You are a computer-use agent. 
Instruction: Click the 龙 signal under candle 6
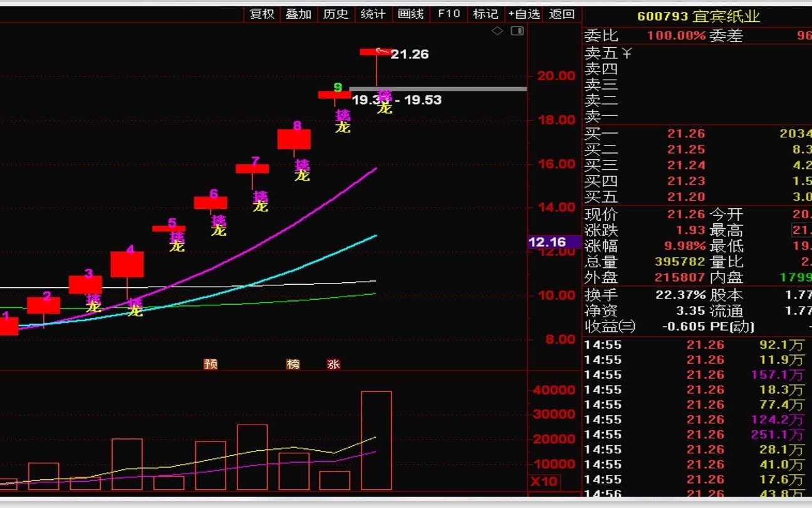click(219, 231)
